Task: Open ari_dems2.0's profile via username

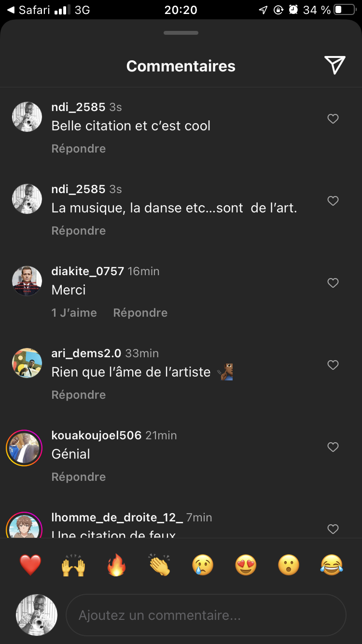Action: click(86, 353)
